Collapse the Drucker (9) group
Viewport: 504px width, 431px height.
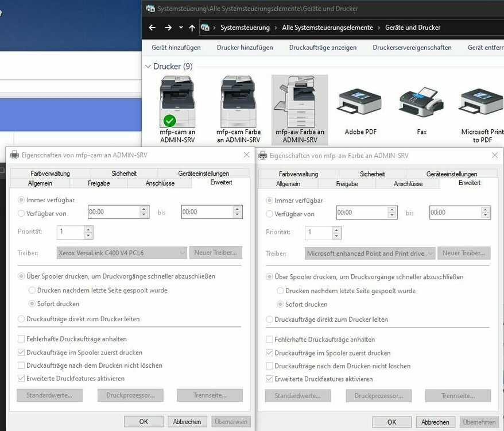[x=148, y=67]
